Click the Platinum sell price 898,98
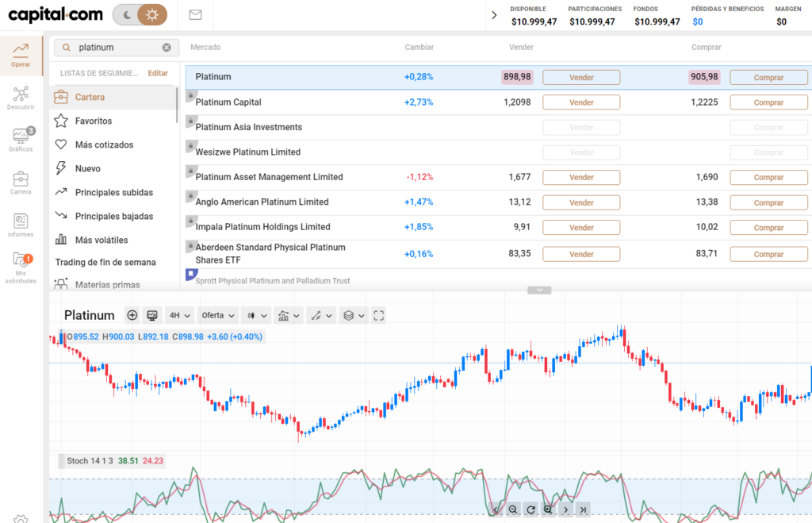 (517, 77)
